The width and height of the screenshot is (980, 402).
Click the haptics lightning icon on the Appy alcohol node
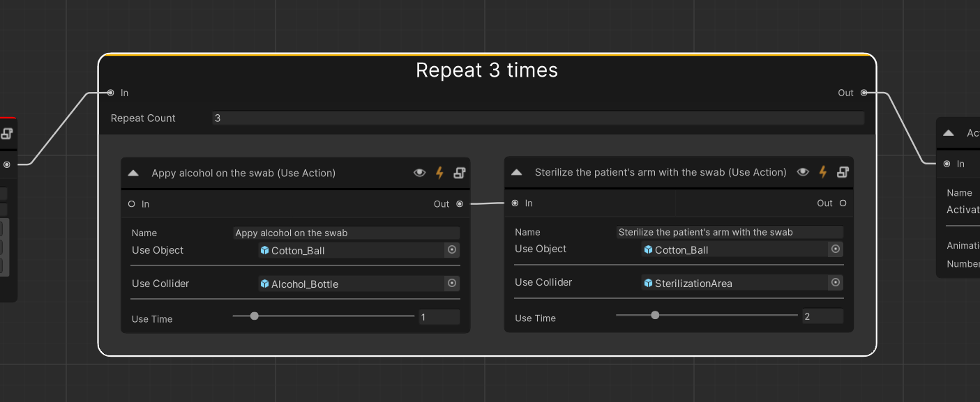pyautogui.click(x=439, y=172)
